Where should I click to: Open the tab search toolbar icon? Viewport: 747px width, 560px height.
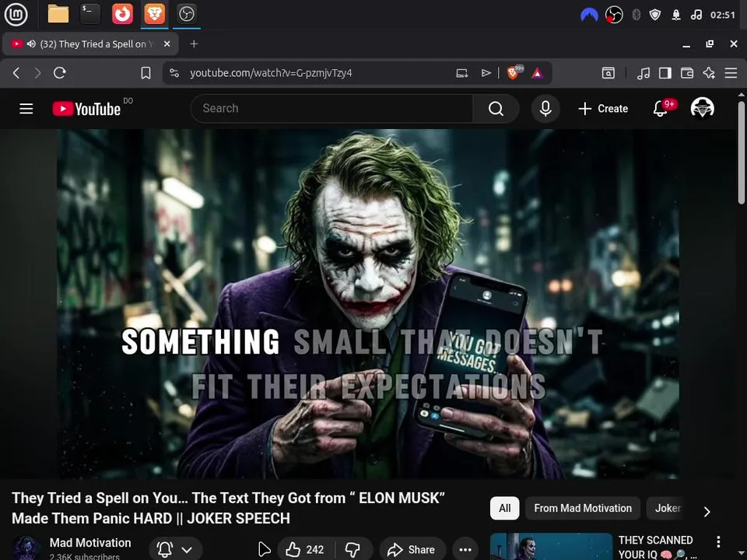tap(608, 73)
